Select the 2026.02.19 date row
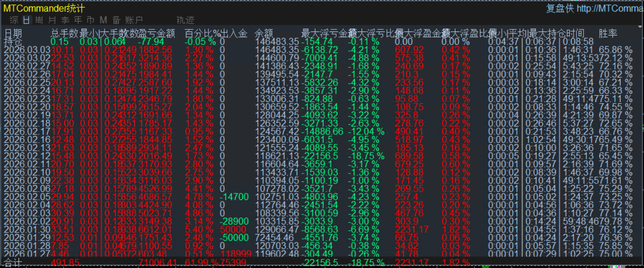 click(x=27, y=114)
